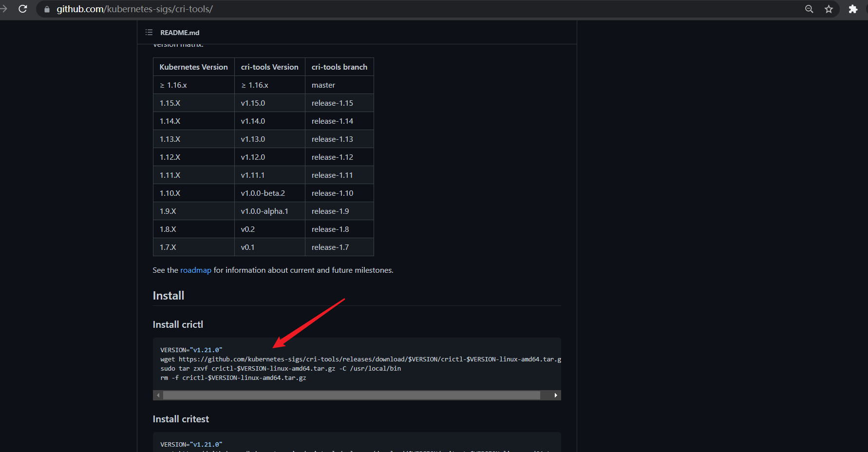Click the v1.11.1 version cell
The width and height of the screenshot is (868, 452).
270,175
